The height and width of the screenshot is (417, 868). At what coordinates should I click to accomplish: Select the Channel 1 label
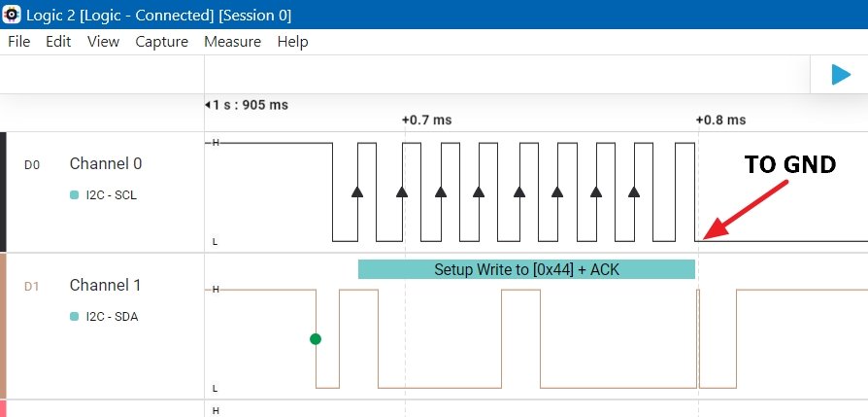pyautogui.click(x=105, y=285)
